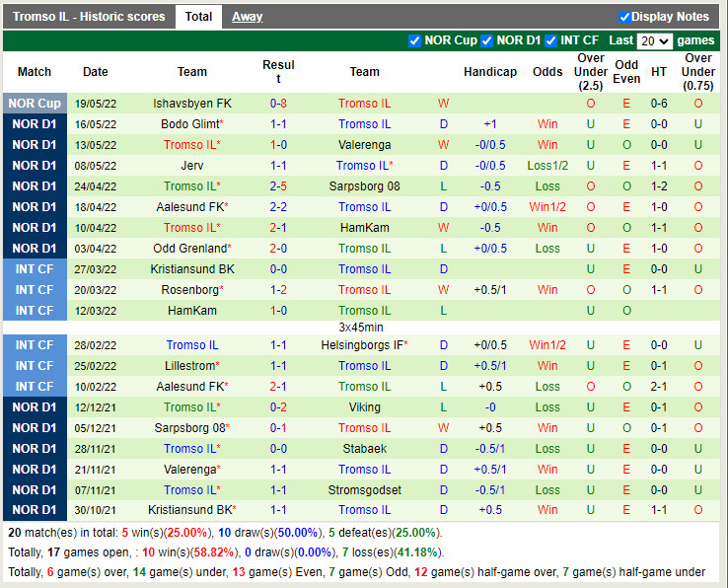The image size is (728, 588).
Task: Click the Bodo Glimt team name
Action: [x=189, y=124]
